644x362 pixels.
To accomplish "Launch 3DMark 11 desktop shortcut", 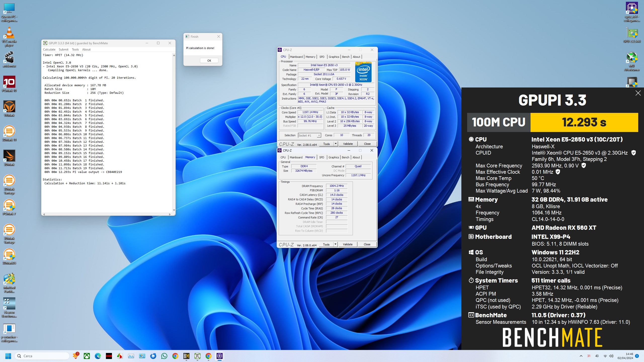I will (9, 133).
